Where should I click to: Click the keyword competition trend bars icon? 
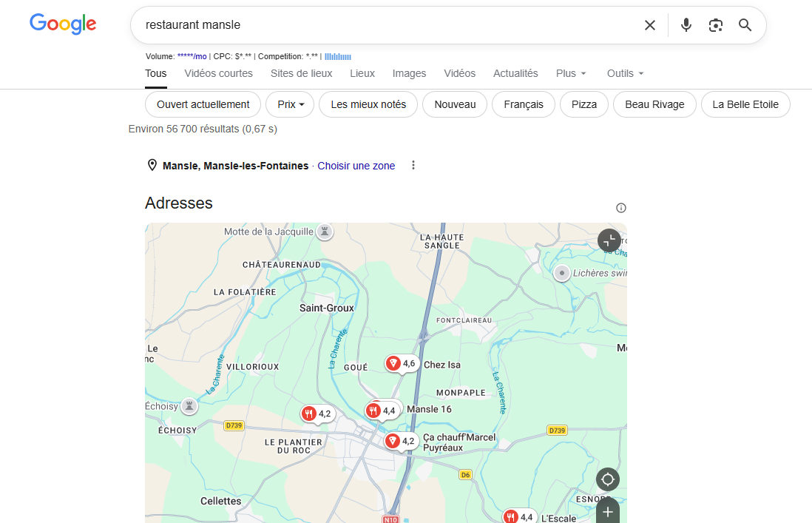(338, 56)
